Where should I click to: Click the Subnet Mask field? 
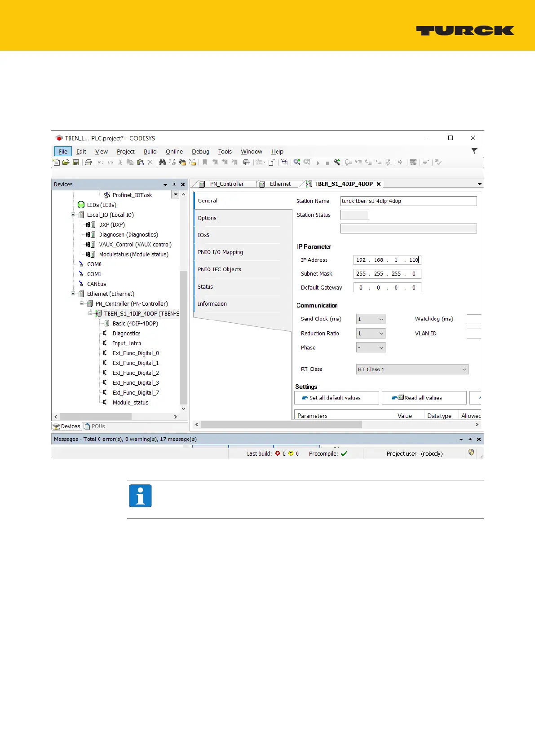[387, 274]
